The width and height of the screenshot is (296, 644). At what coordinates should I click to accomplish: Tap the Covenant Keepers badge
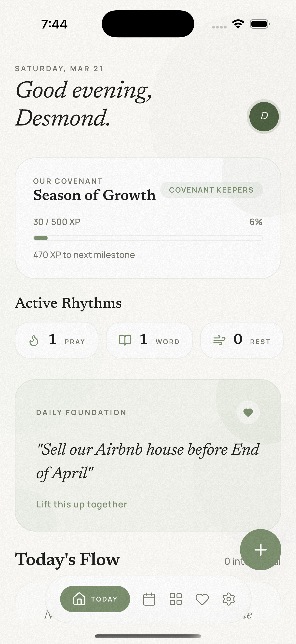pyautogui.click(x=211, y=190)
